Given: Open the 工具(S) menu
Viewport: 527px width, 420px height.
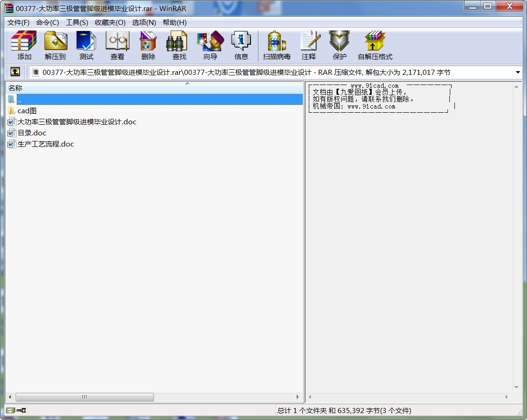Looking at the screenshot, I should [x=77, y=22].
